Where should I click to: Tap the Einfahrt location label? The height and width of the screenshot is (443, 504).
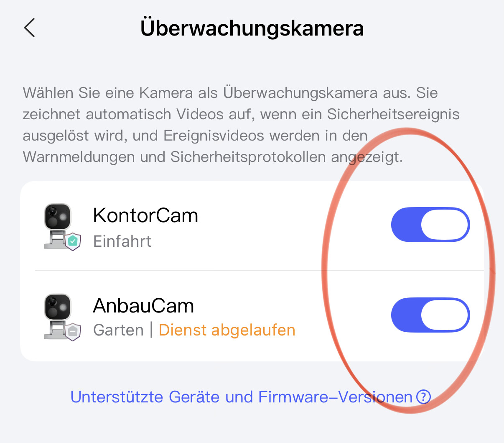(x=122, y=241)
